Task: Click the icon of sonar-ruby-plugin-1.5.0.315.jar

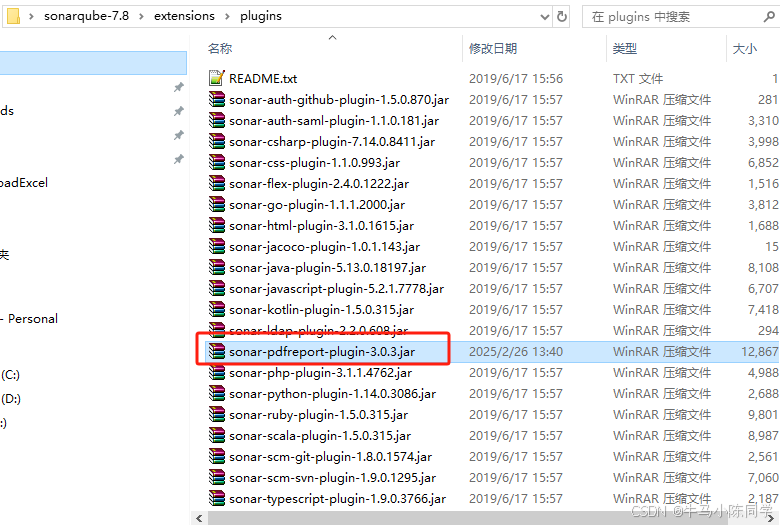Action: tap(216, 415)
